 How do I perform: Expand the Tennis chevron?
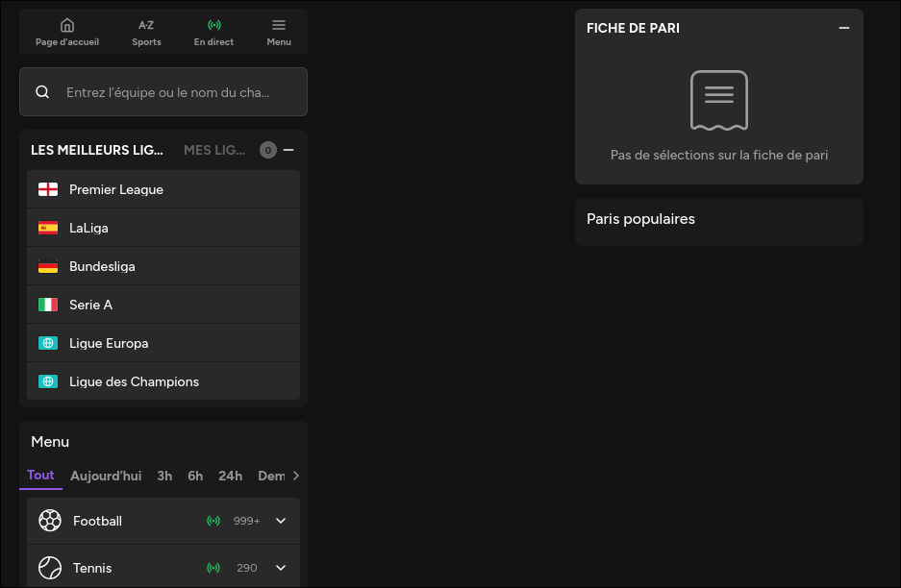point(281,568)
